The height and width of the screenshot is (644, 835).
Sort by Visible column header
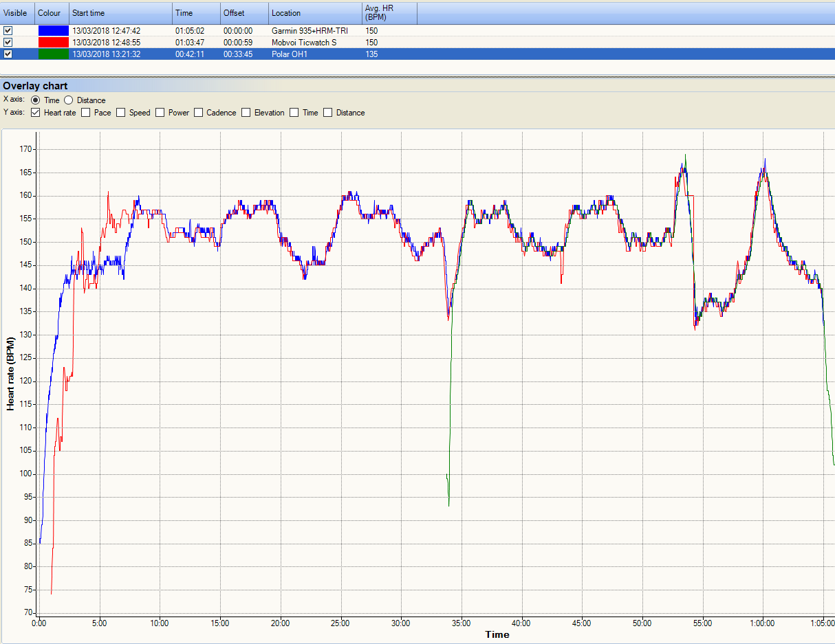(17, 13)
